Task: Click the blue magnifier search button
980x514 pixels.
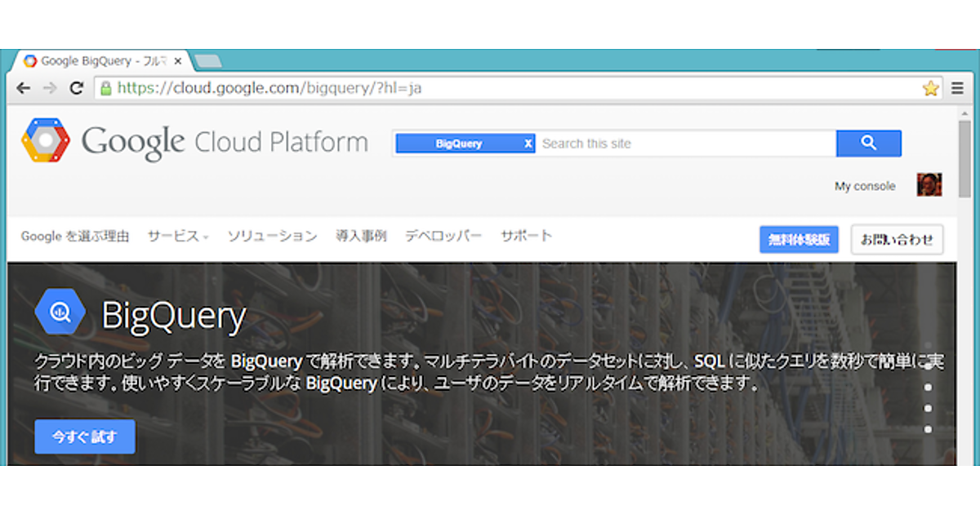Action: tap(868, 144)
